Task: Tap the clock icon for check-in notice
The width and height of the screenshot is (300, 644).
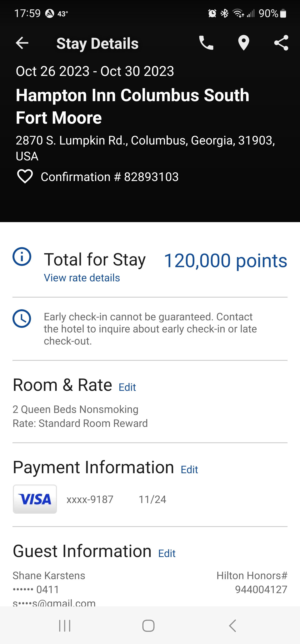Action: pyautogui.click(x=22, y=319)
